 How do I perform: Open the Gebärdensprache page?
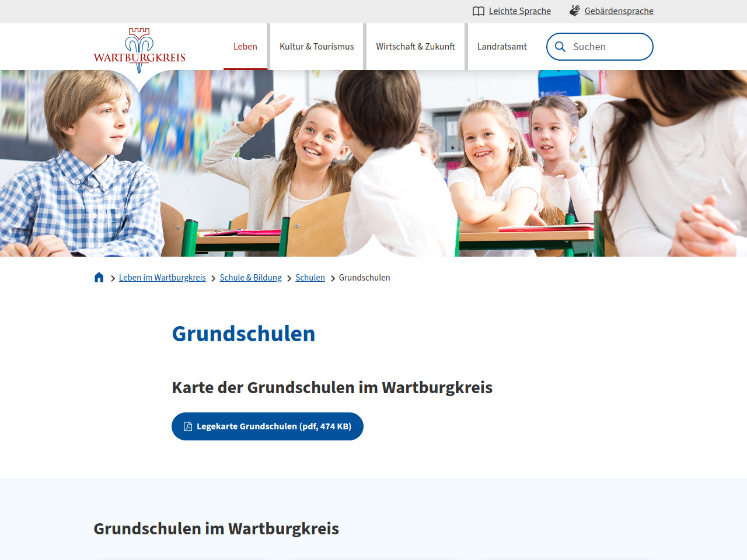(x=619, y=11)
